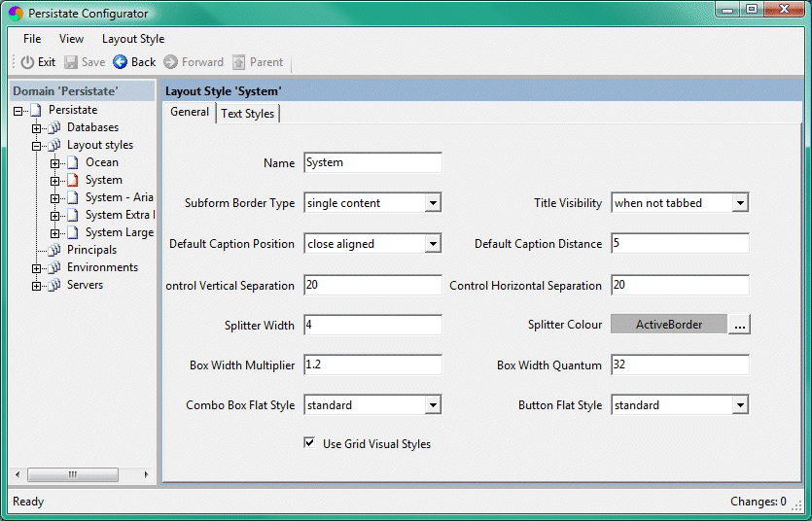This screenshot has height=521, width=812.
Task: Click the System Extra document icon
Action: point(73,215)
